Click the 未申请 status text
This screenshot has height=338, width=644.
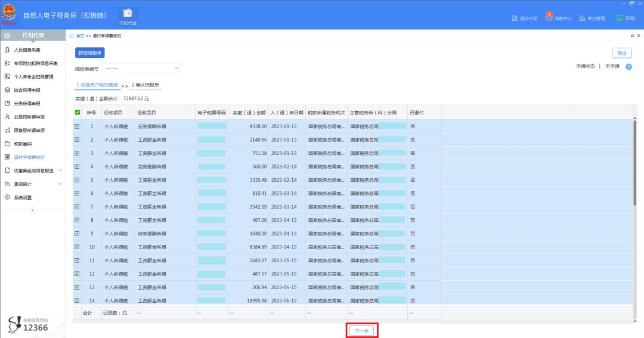pyautogui.click(x=612, y=66)
